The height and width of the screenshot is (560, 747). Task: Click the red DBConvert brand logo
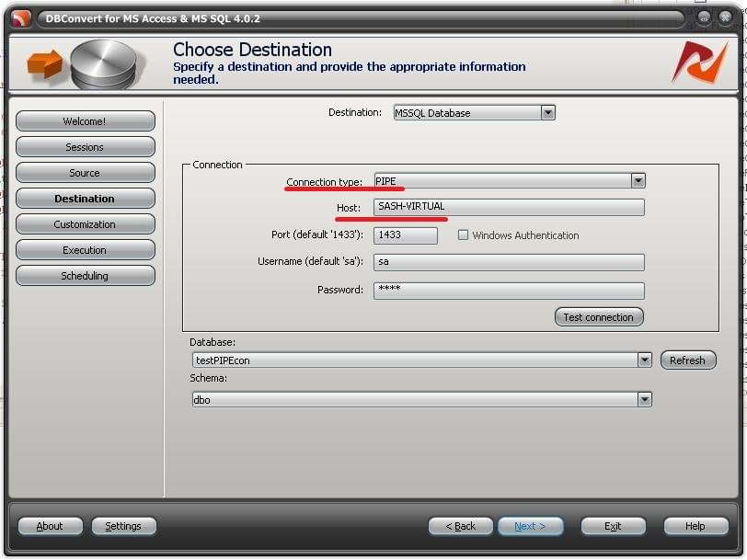tap(700, 63)
